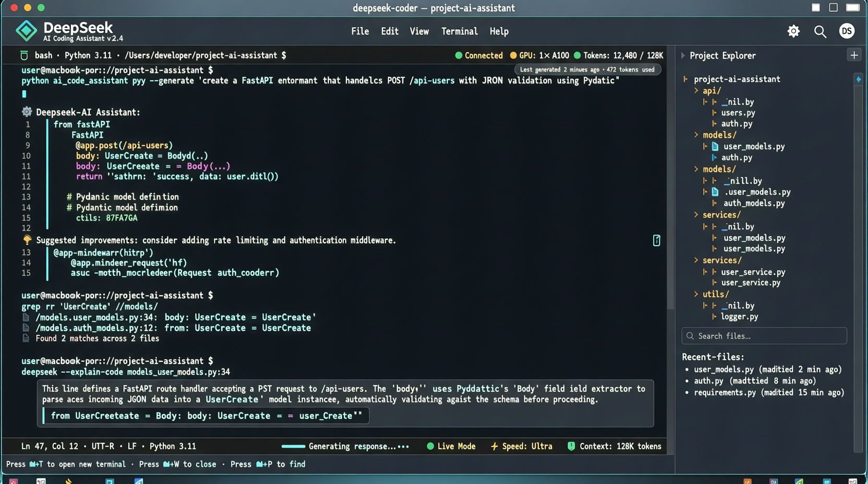
Task: Click the gear icon next to Deepseek-AI Assistant
Action: [27, 112]
